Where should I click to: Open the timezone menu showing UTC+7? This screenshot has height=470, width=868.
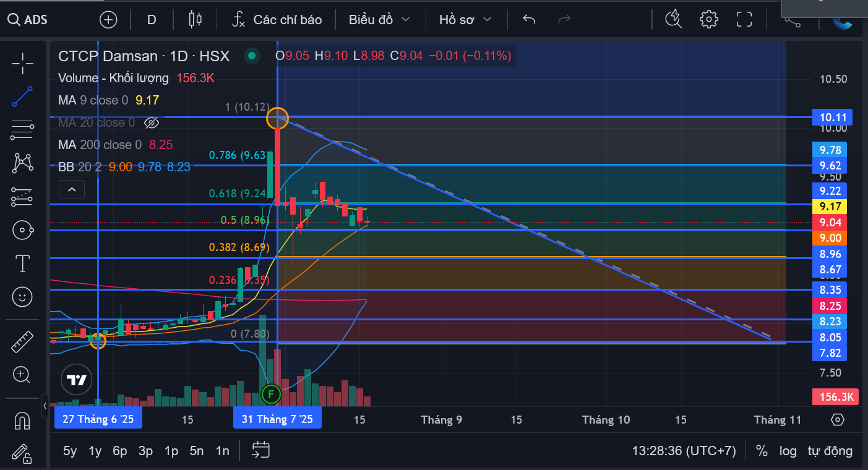click(684, 451)
